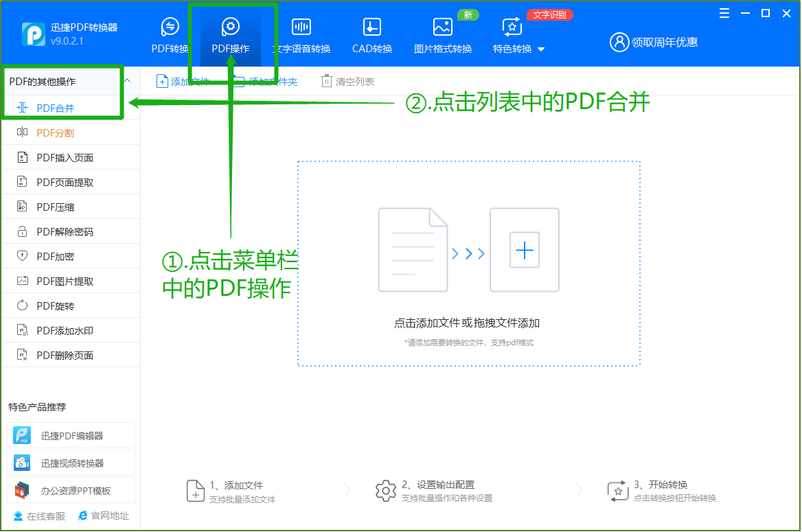The height and width of the screenshot is (532, 802).
Task: Click the 官网地址 browser icon
Action: [x=83, y=516]
